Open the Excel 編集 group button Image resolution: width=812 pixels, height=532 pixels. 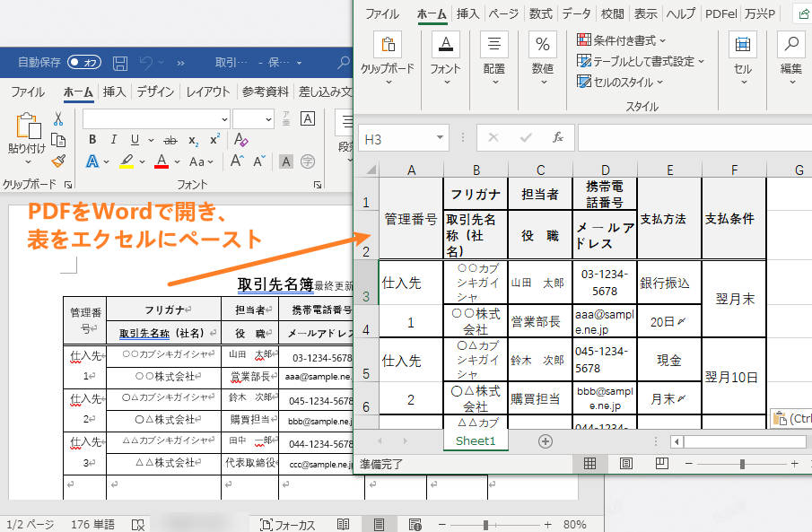click(x=791, y=58)
